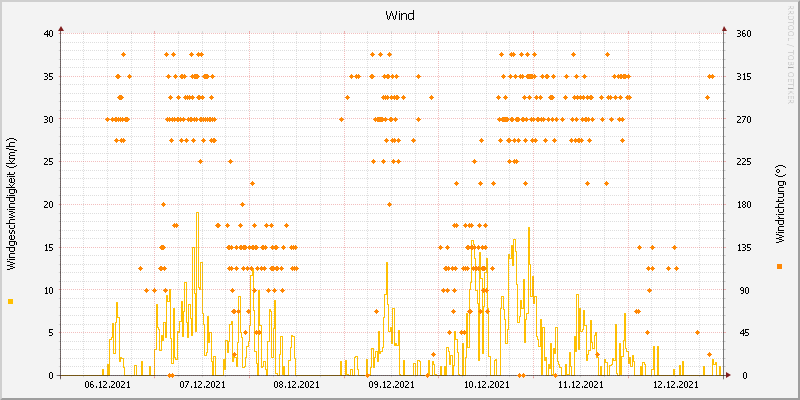Click the right axis value 270

click(x=745, y=119)
